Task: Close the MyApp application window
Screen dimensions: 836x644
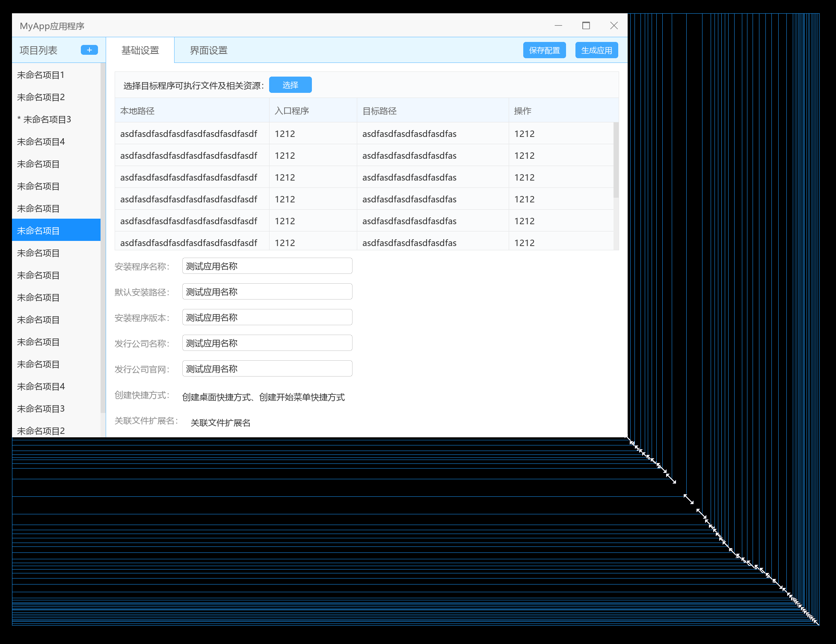Action: [x=614, y=26]
